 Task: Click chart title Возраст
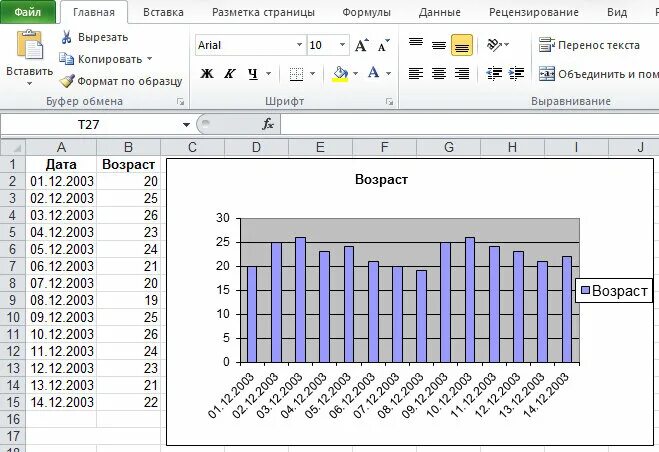pos(381,180)
